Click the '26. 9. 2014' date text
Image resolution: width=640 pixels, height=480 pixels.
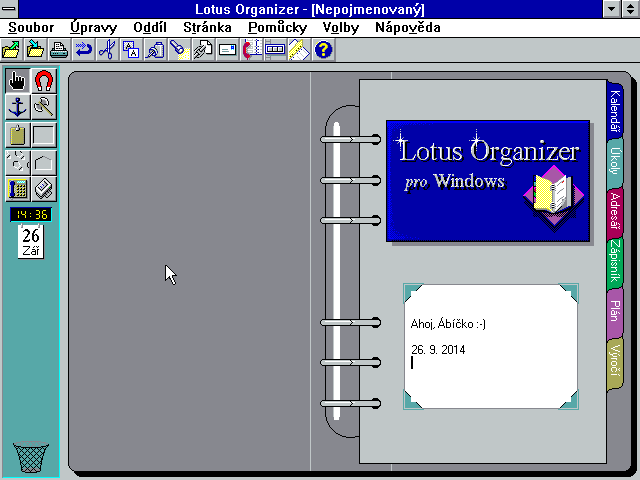point(438,350)
